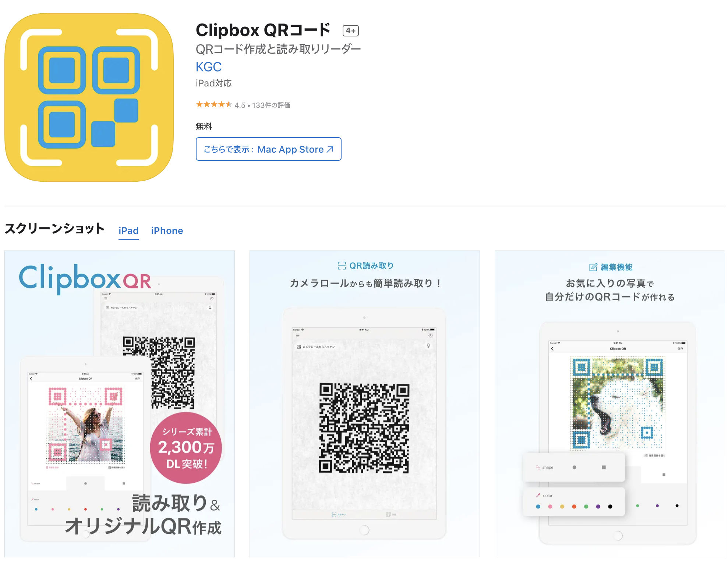728x568 pixels.
Task: Switch to the iPhone screenshots tab
Action: (x=167, y=231)
